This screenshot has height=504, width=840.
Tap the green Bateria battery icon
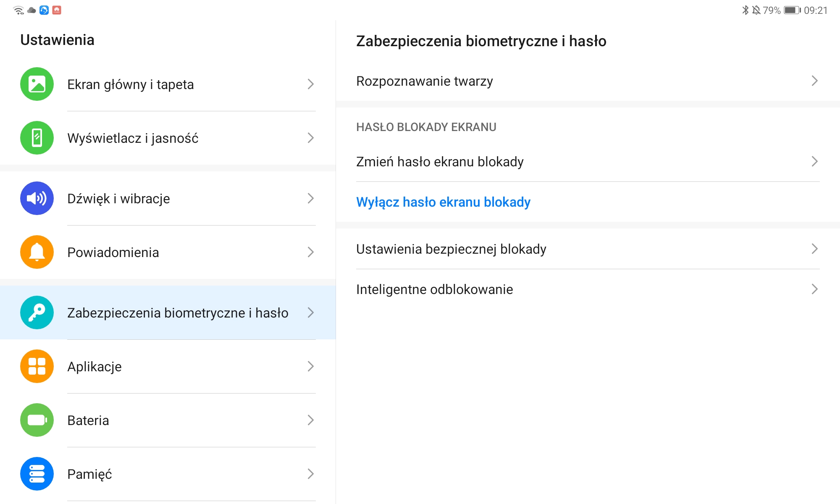point(37,420)
